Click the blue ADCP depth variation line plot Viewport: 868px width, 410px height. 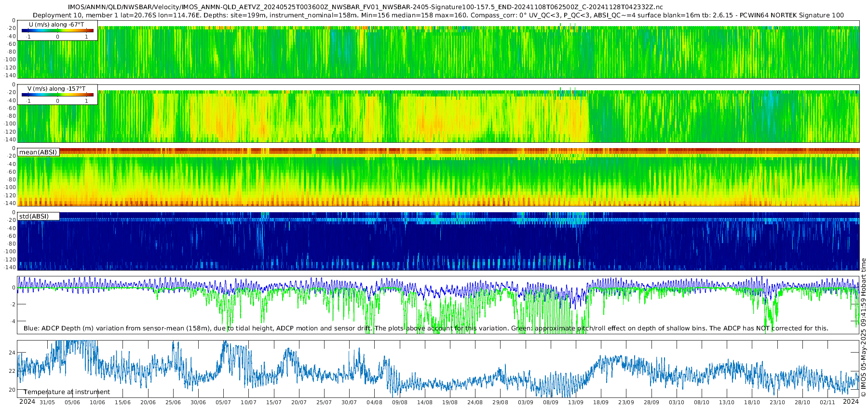438,305
